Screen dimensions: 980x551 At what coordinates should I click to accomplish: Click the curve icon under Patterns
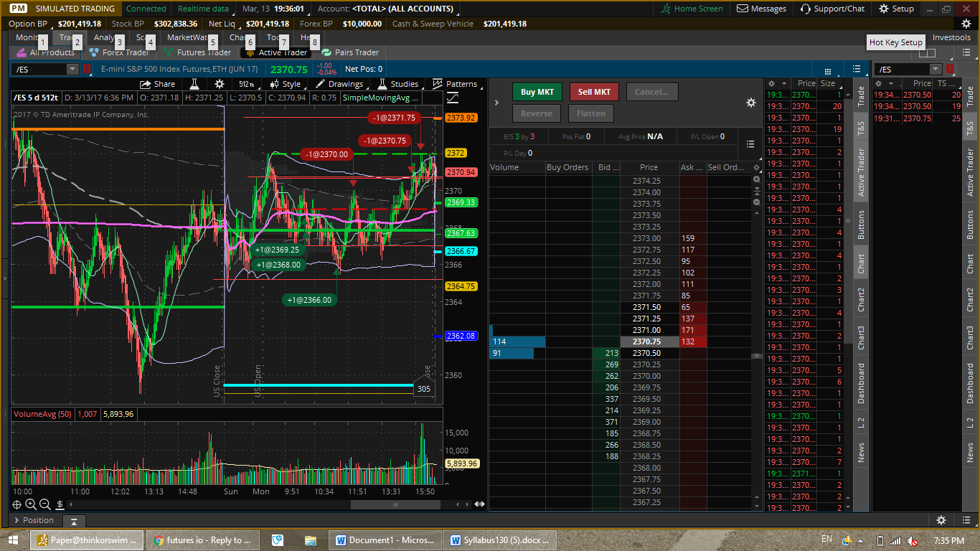tap(453, 98)
